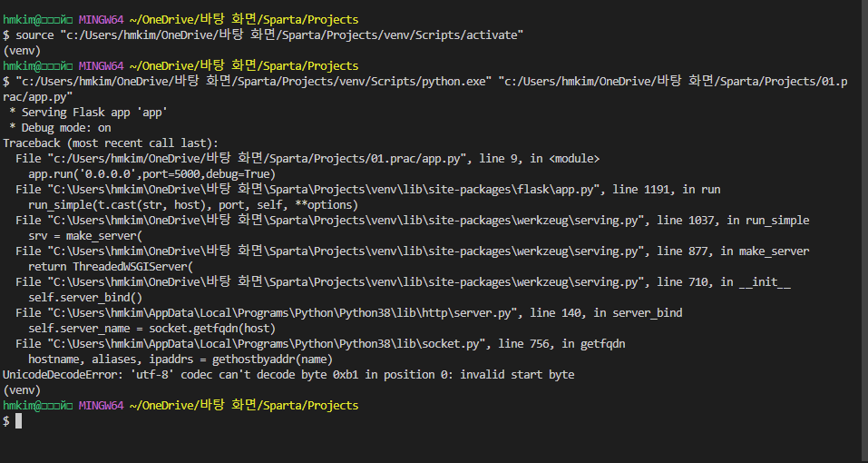Click the 'hostname, aliases, ipaddrs = gethostbyaddr(name)' line
The image size is (868, 463).
click(x=180, y=360)
